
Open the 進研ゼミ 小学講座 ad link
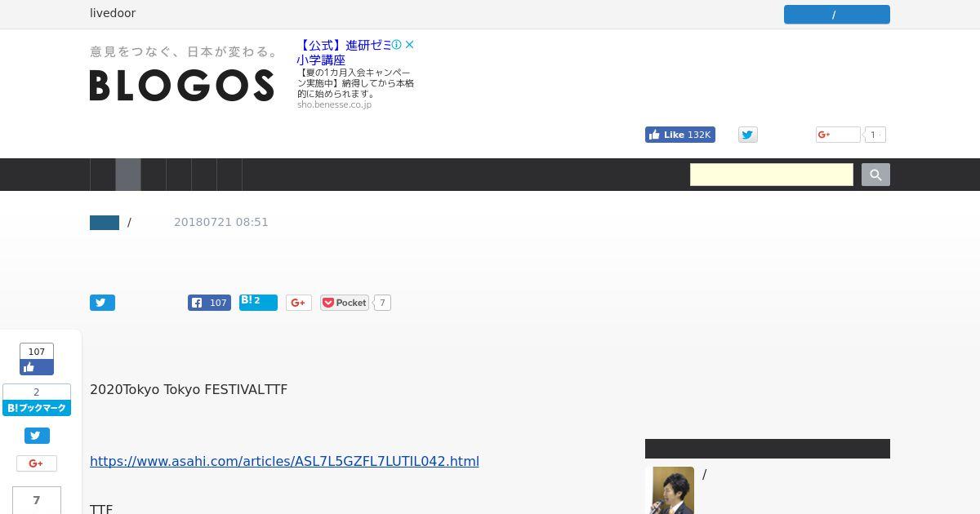point(344,52)
